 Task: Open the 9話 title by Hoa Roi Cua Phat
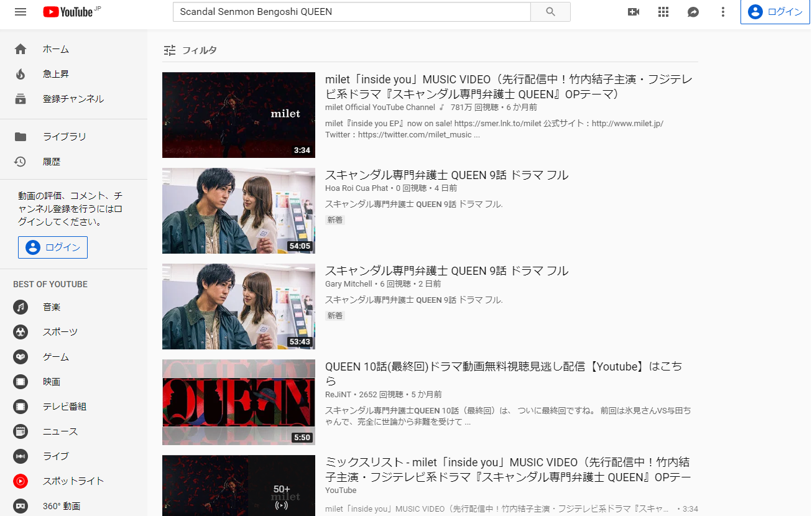point(447,175)
